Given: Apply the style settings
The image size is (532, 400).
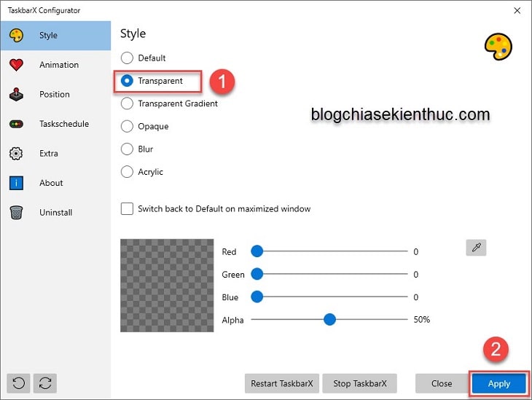Looking at the screenshot, I should tap(499, 384).
